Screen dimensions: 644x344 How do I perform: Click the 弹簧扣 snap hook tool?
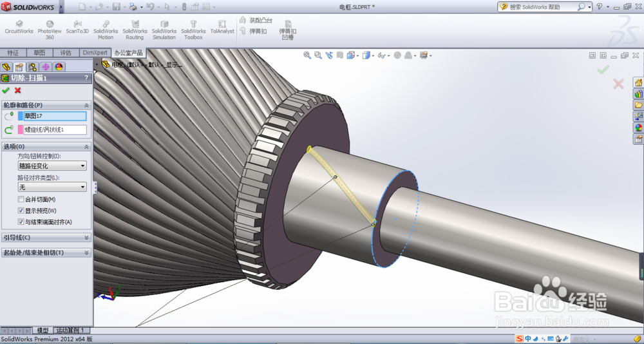pyautogui.click(x=253, y=31)
